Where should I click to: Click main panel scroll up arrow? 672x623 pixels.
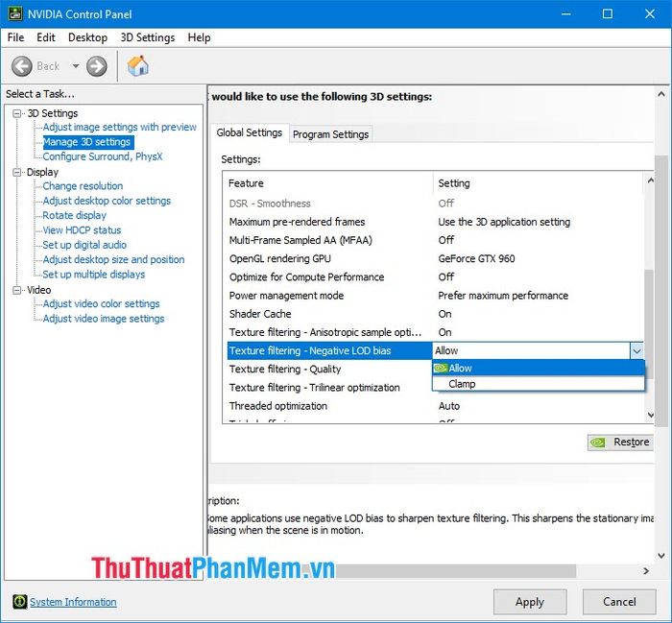click(661, 94)
